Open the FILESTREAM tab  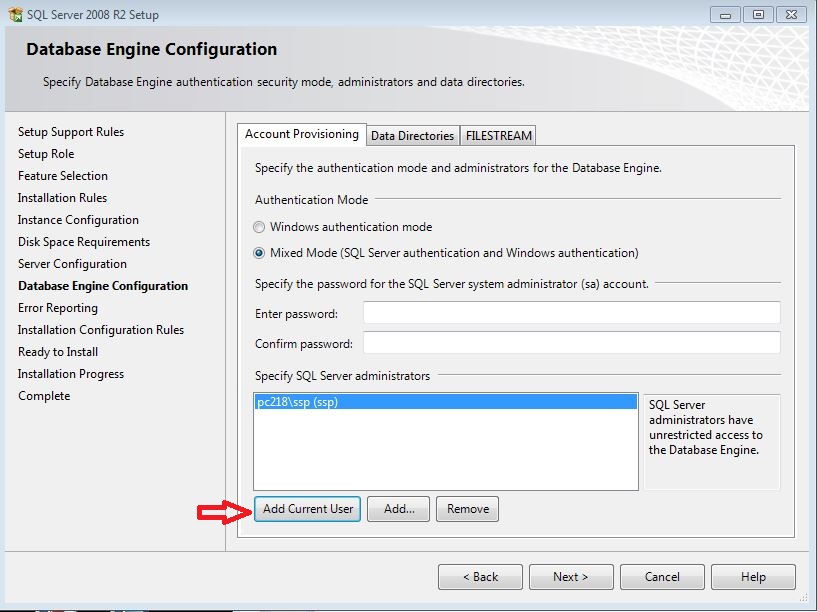[x=497, y=135]
